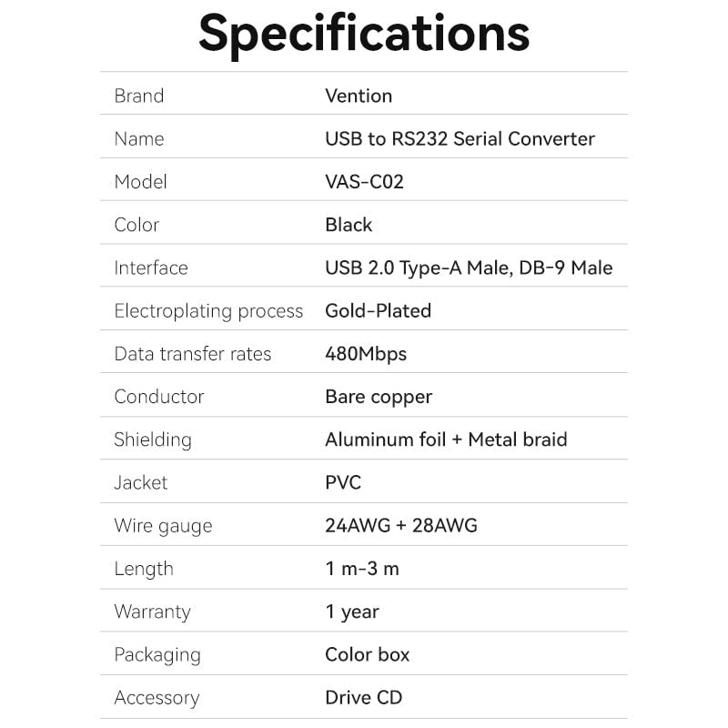Click the Specifications heading
728x728 pixels.
click(x=364, y=33)
